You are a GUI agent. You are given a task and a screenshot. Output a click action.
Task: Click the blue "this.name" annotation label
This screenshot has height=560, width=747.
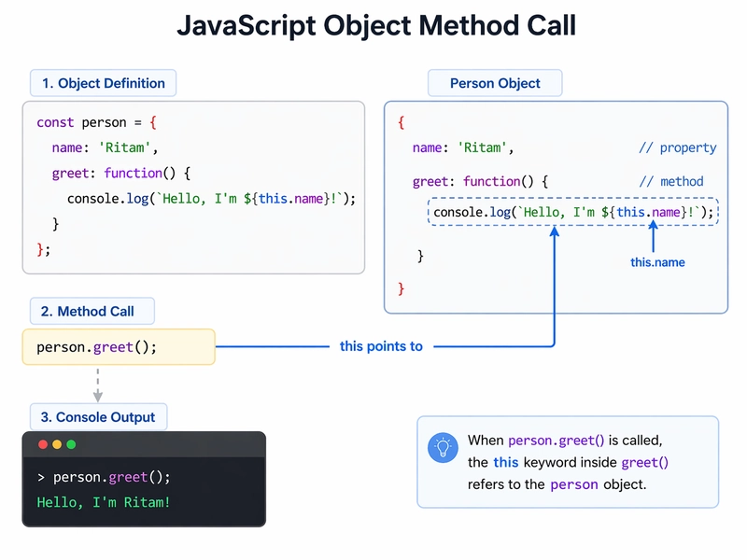pos(657,262)
